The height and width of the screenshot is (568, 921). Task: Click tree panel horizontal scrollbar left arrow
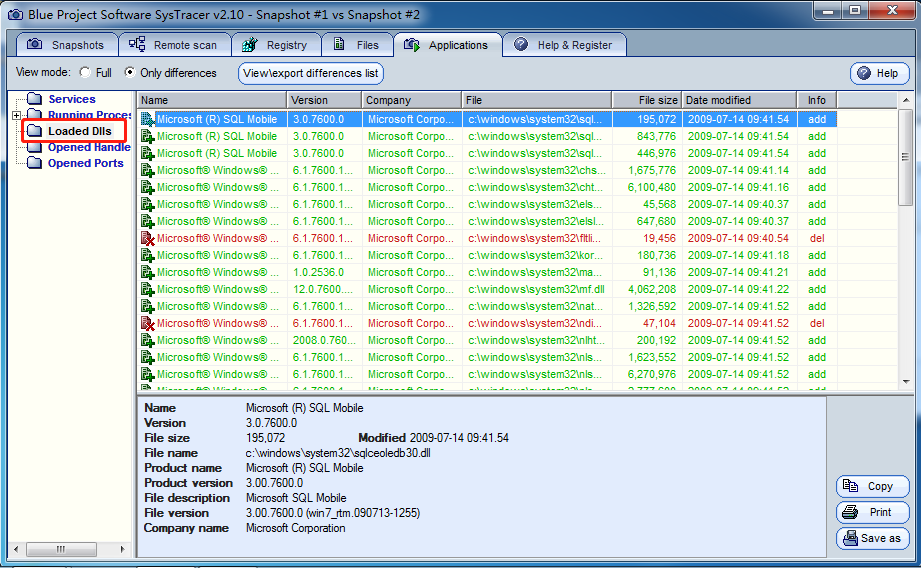[x=16, y=549]
